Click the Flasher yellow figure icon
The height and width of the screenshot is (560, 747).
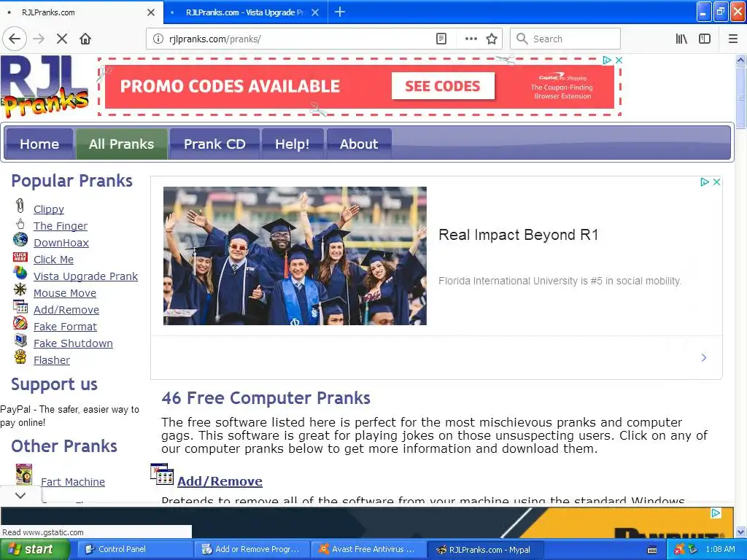click(x=20, y=357)
